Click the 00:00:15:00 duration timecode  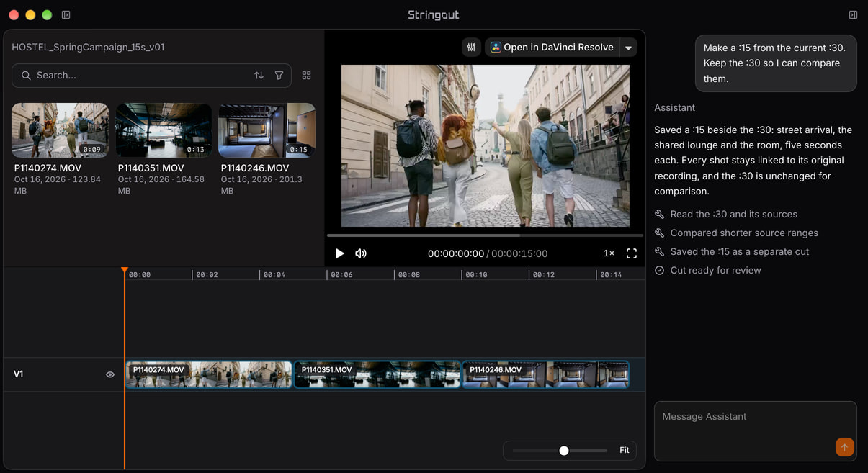coord(519,253)
